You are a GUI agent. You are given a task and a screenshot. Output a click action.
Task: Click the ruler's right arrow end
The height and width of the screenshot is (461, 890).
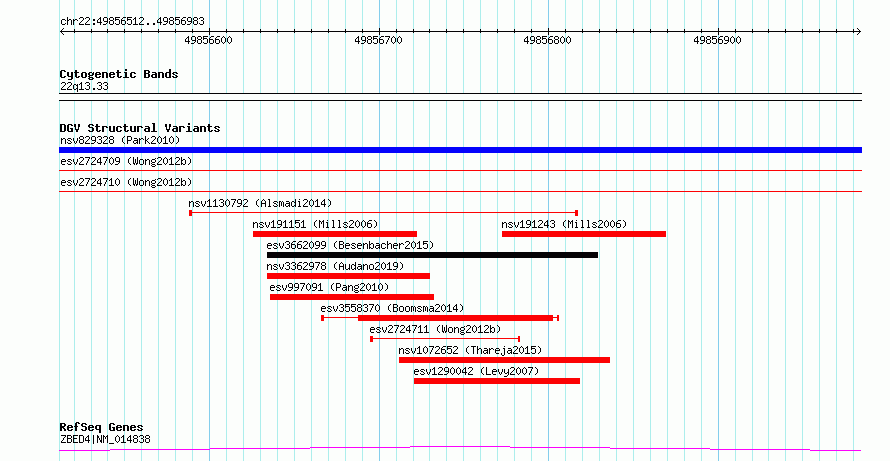click(858, 31)
